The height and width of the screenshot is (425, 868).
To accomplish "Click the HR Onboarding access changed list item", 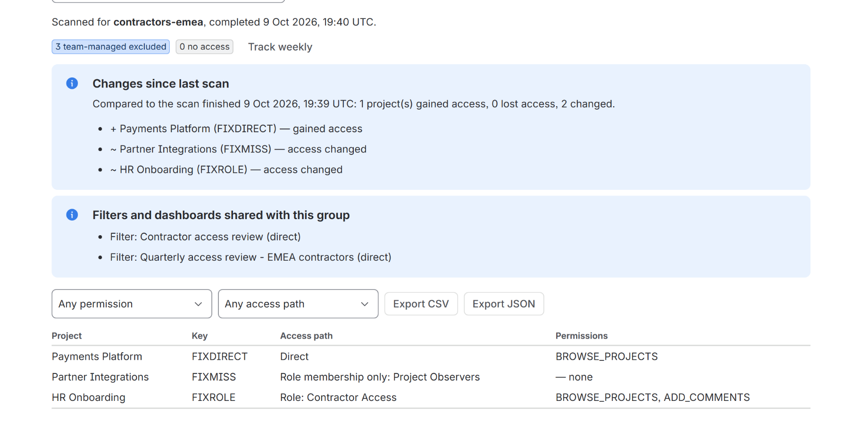I will 226,170.
